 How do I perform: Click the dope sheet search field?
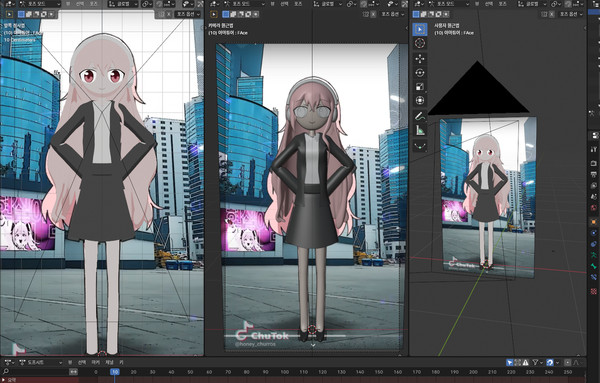click(35, 372)
